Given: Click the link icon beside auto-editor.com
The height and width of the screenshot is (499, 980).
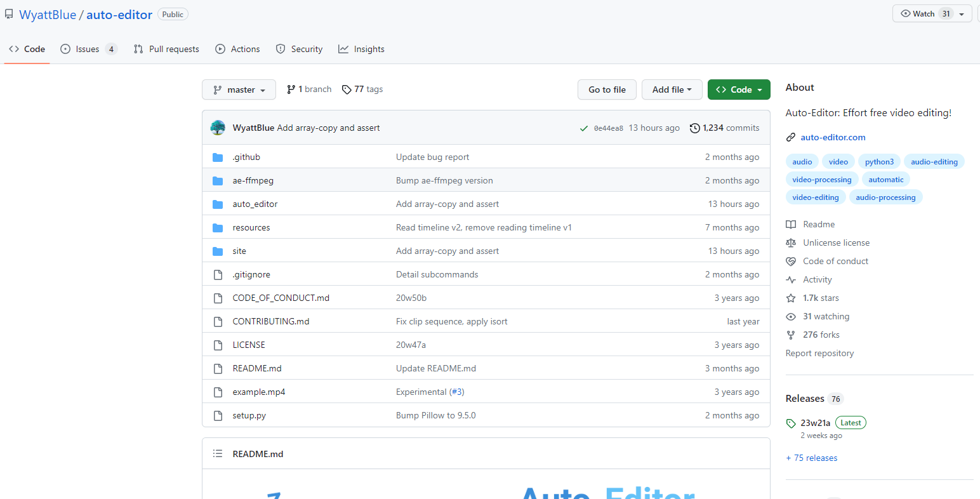Looking at the screenshot, I should pos(791,137).
